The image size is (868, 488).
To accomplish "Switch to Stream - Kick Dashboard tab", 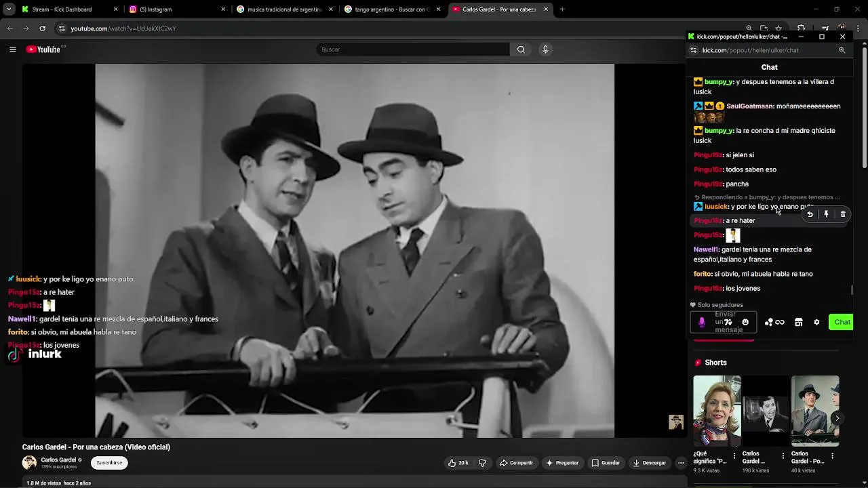I will click(x=68, y=9).
